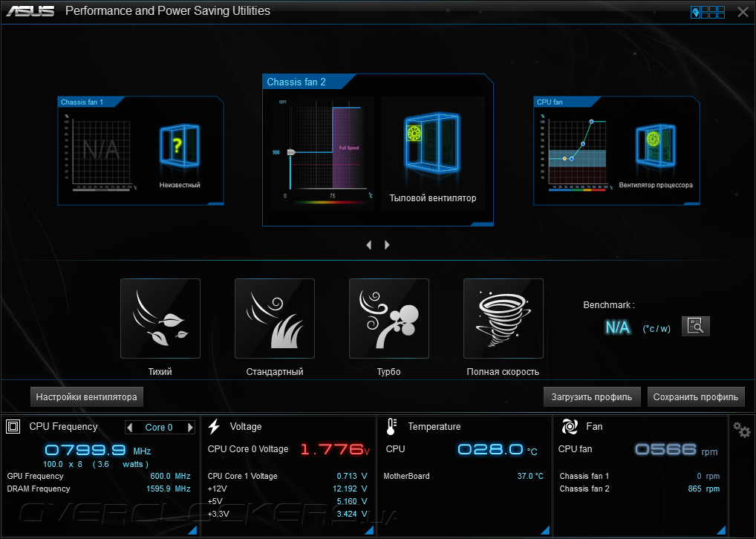Viewport: 756px width, 539px height.
Task: Click the CPU fan rpm value 0566
Action: pyautogui.click(x=666, y=449)
